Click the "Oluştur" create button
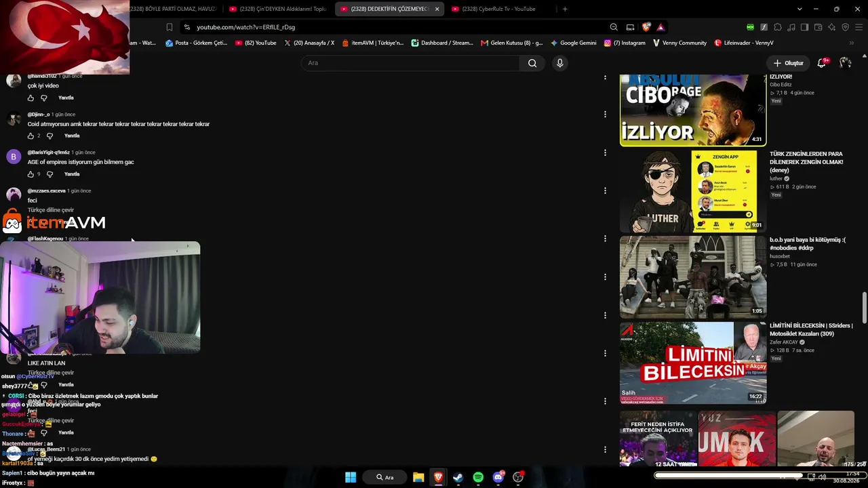 pos(788,63)
